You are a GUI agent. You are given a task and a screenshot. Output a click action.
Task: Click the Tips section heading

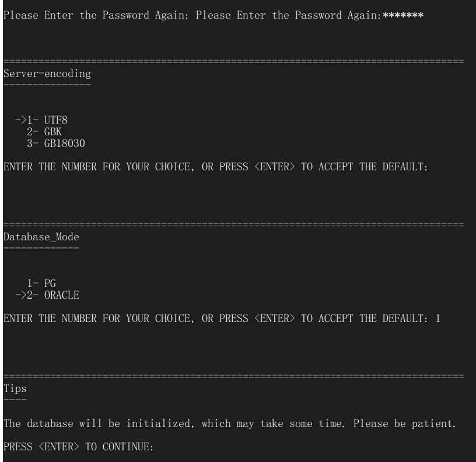[x=15, y=388]
